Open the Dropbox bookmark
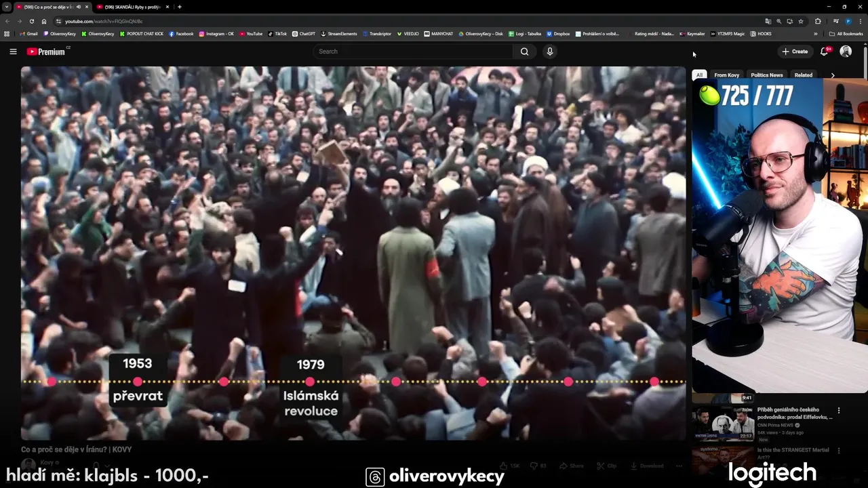This screenshot has width=868, height=488. point(558,34)
